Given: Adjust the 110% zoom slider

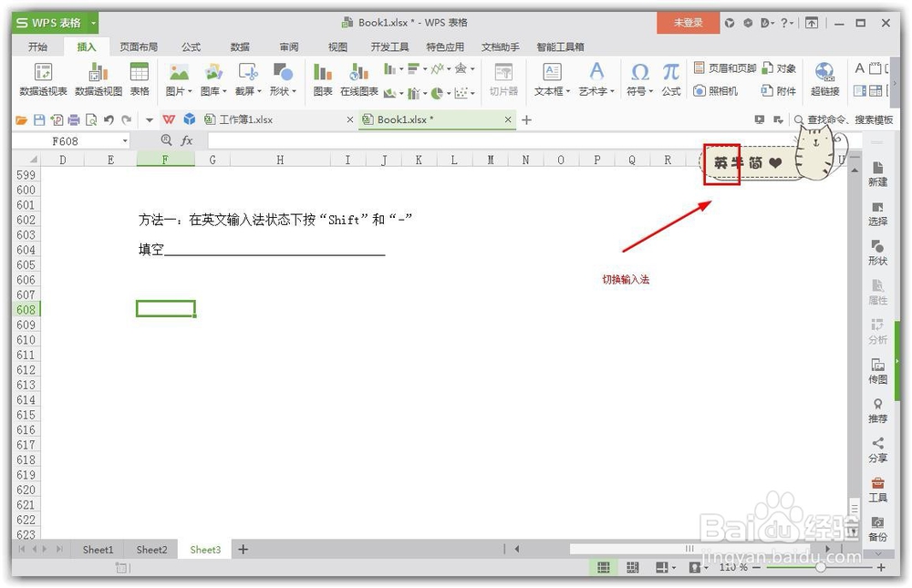Looking at the screenshot, I should [x=819, y=567].
